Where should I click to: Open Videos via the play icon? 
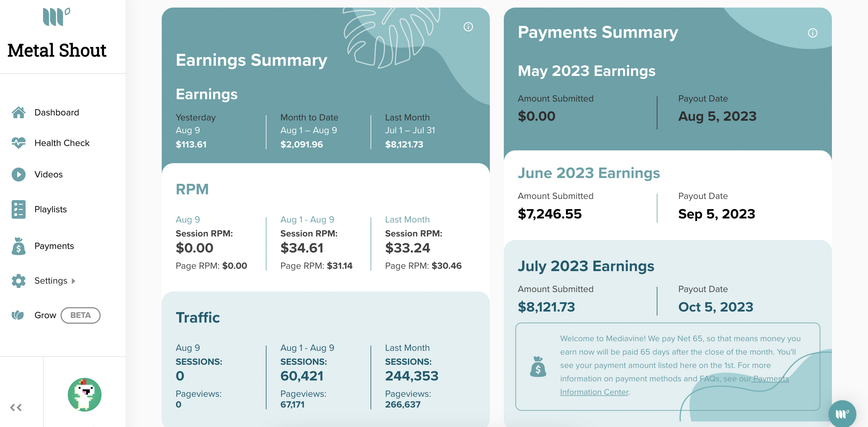coord(19,174)
